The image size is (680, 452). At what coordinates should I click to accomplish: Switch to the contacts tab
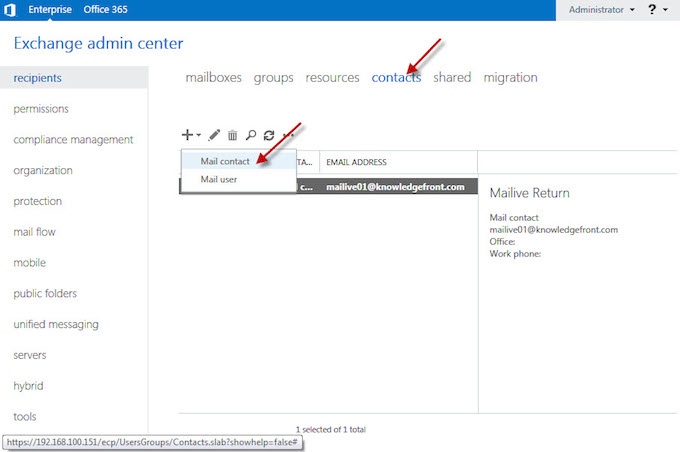pos(396,78)
